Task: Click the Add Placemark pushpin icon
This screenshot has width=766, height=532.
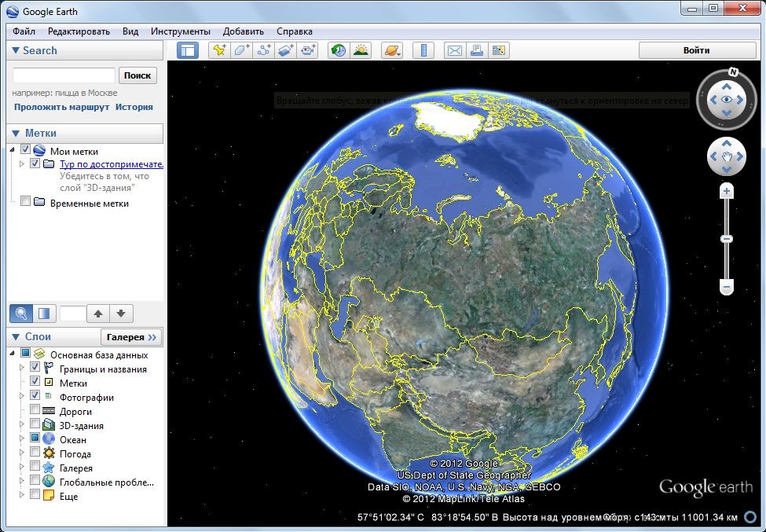Action: (218, 50)
